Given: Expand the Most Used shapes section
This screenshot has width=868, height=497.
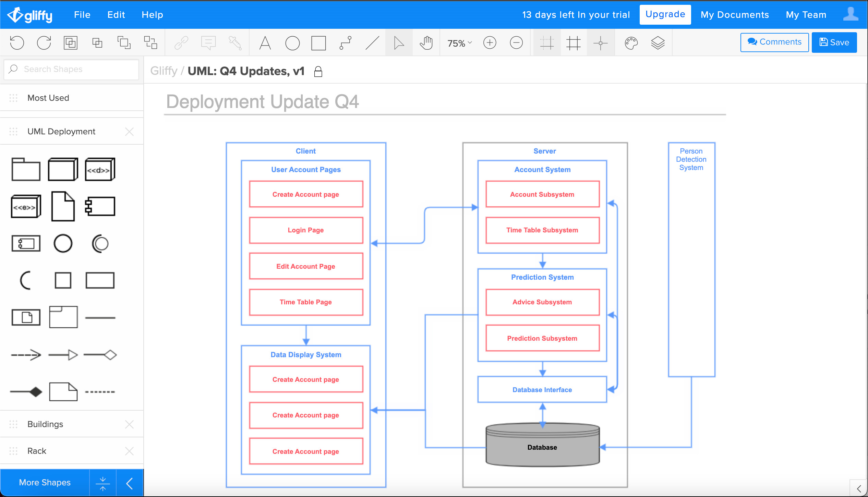Looking at the screenshot, I should (48, 98).
